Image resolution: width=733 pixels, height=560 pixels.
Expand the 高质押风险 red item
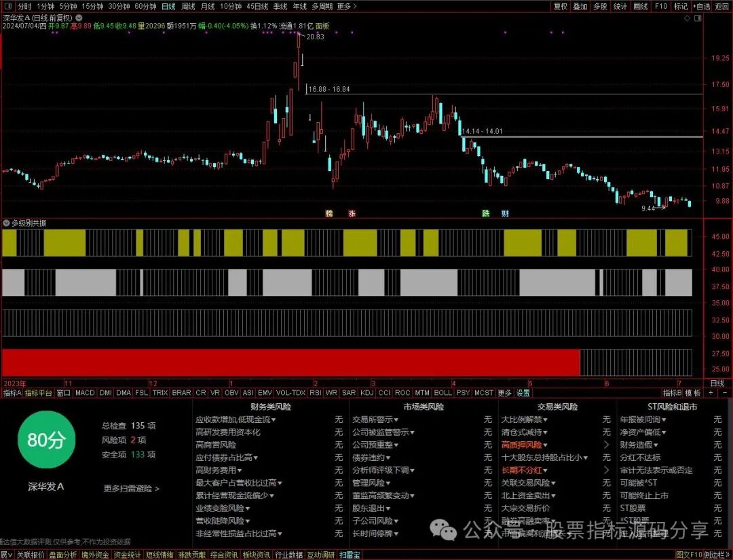pyautogui.click(x=524, y=445)
